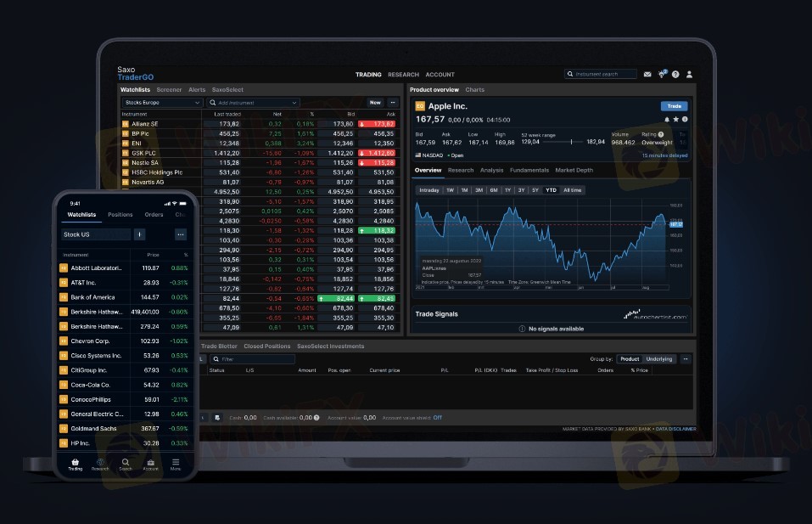Select the 1M chart range

[x=464, y=190]
